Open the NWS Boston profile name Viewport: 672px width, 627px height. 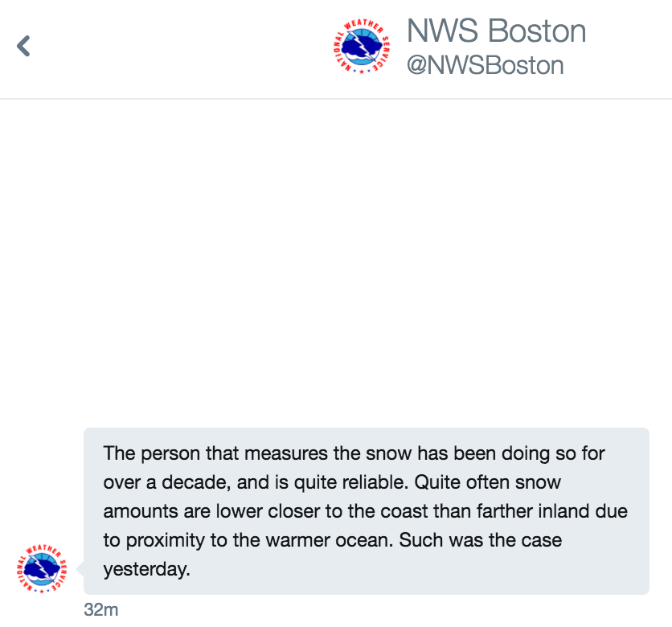pos(496,31)
